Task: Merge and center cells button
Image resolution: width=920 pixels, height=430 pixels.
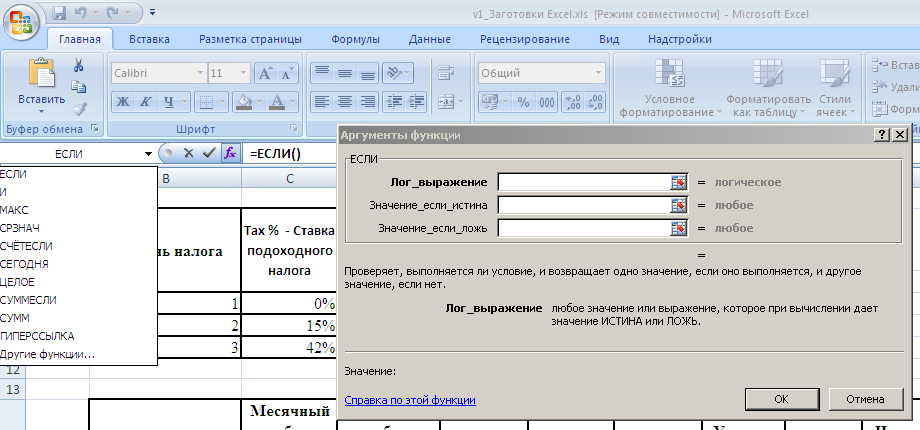Action: click(447, 101)
